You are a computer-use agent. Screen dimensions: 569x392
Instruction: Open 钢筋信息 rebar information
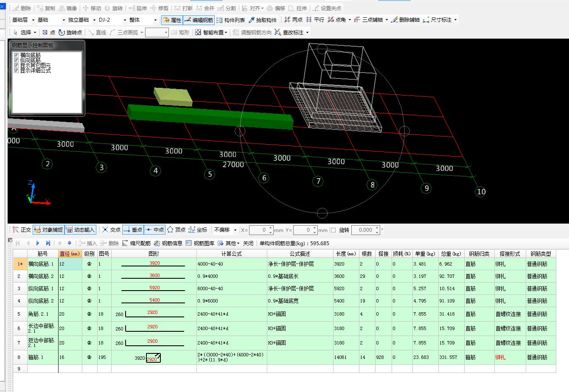point(168,243)
